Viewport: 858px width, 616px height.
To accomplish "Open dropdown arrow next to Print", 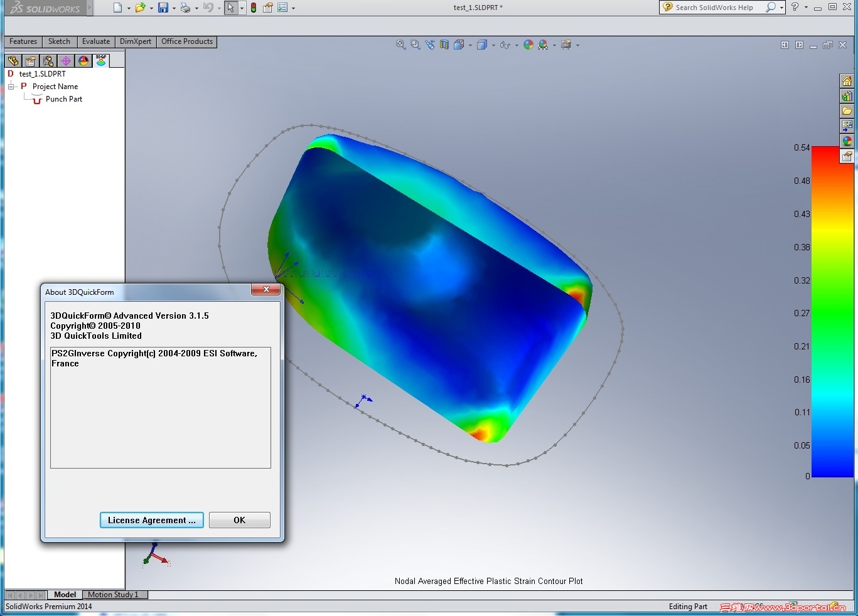I will pos(196,8).
